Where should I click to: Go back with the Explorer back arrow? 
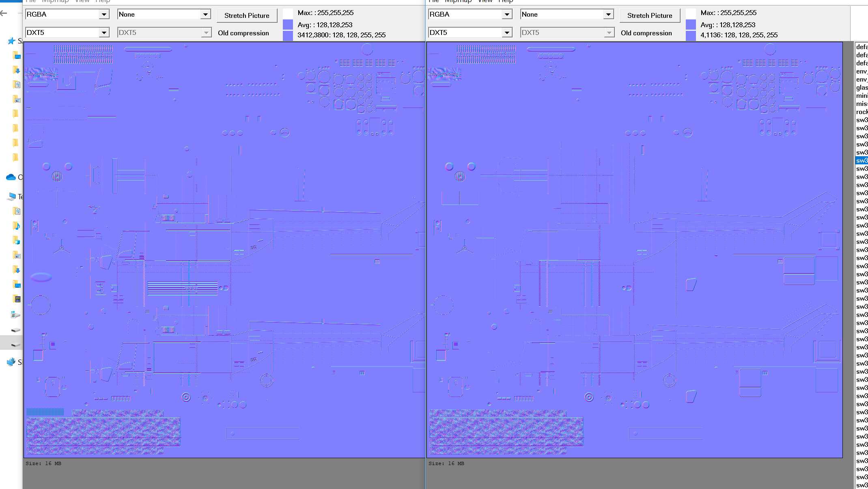[4, 13]
